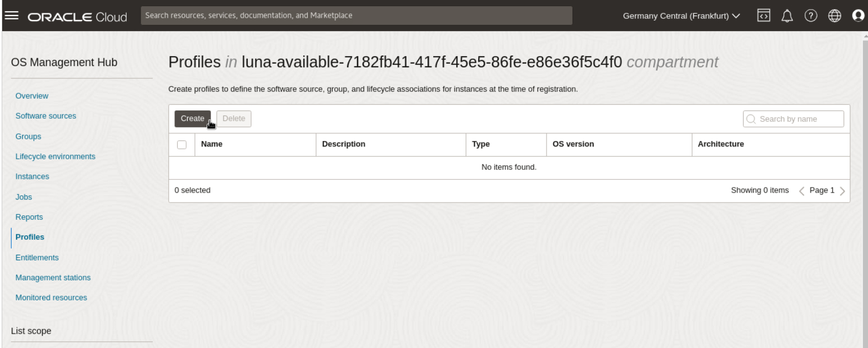The height and width of the screenshot is (348, 868).
Task: Click the 'List scope' heading
Action: click(x=31, y=331)
